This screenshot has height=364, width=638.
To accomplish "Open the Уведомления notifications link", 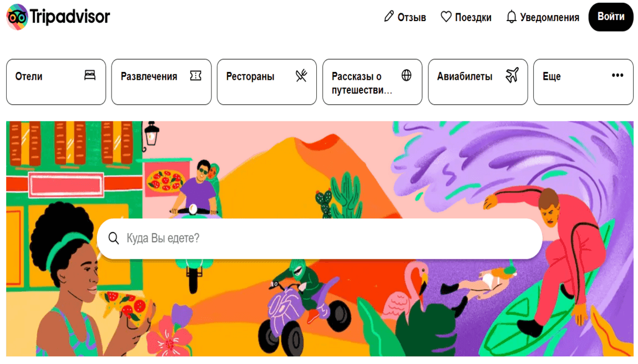I will click(543, 17).
